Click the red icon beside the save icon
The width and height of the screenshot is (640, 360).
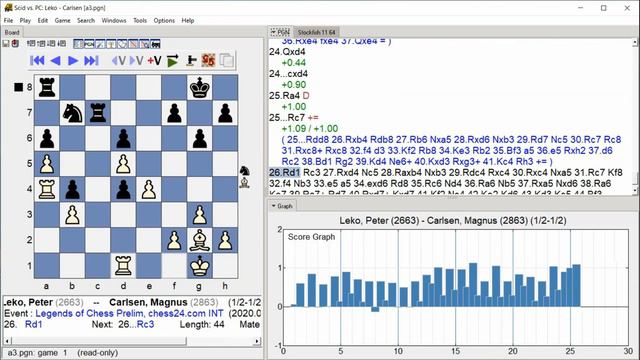(15, 43)
